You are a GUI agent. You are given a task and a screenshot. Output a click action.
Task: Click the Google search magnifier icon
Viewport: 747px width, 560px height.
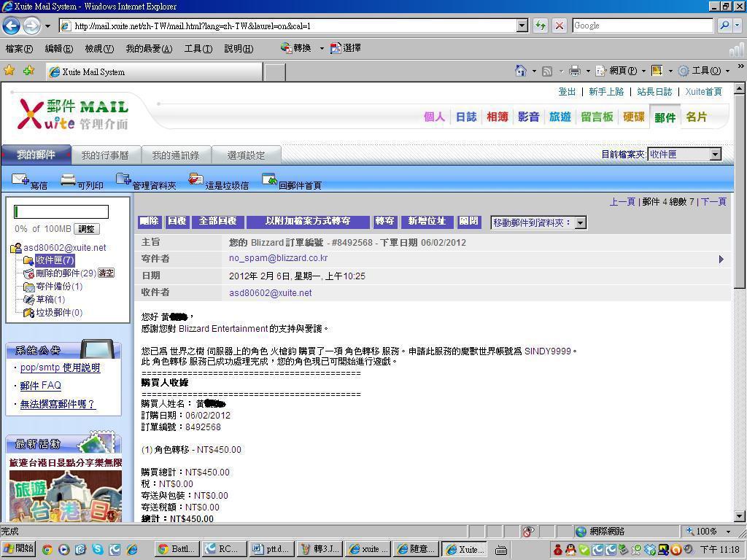(x=724, y=26)
